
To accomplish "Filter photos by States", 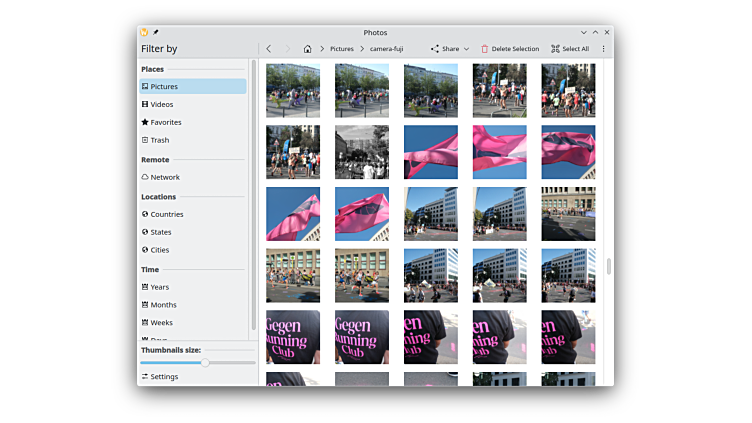I will (160, 232).
